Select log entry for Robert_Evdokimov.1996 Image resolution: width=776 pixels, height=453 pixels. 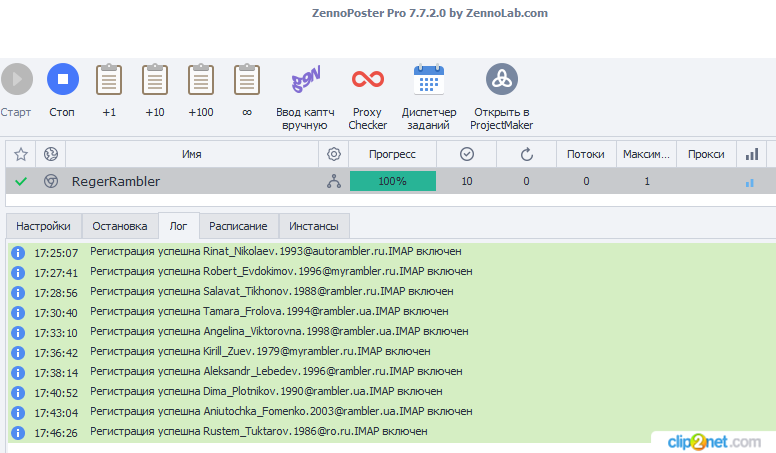click(281, 271)
